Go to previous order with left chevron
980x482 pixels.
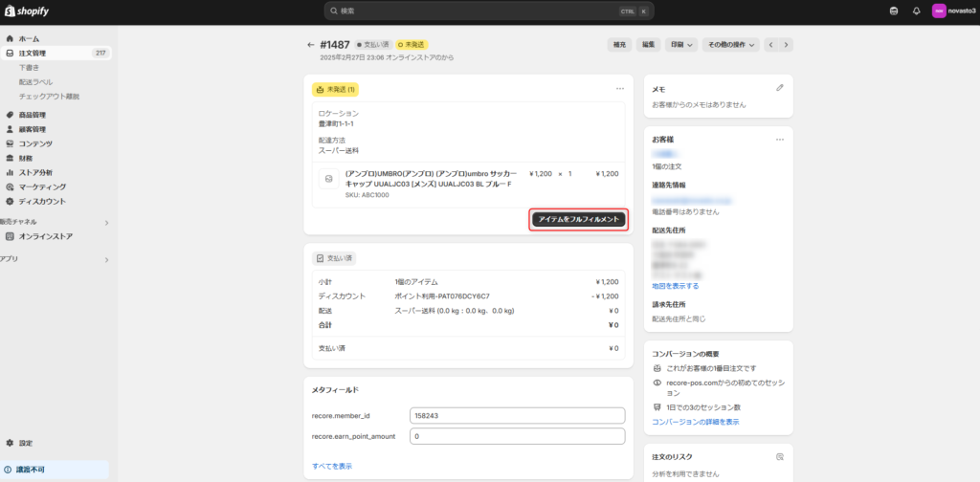(771, 45)
